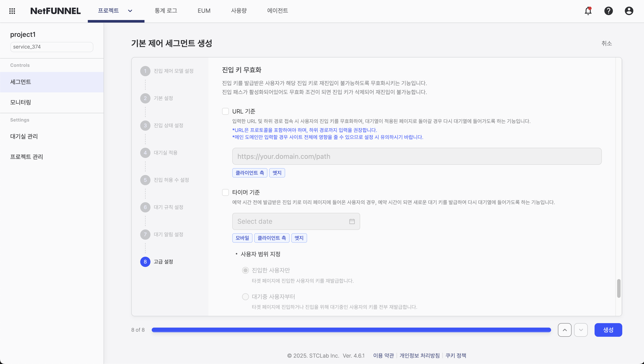Expand the 프로젝트 dropdown in top navigation
This screenshot has width=644, height=364.
(x=130, y=11)
